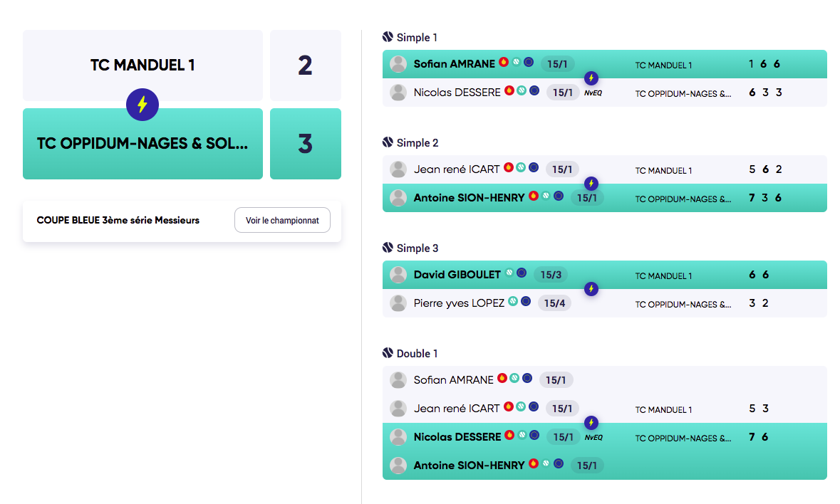Click the tennis ball icon beside Simple 2
Screen dimensions: 840x504
coord(388,142)
